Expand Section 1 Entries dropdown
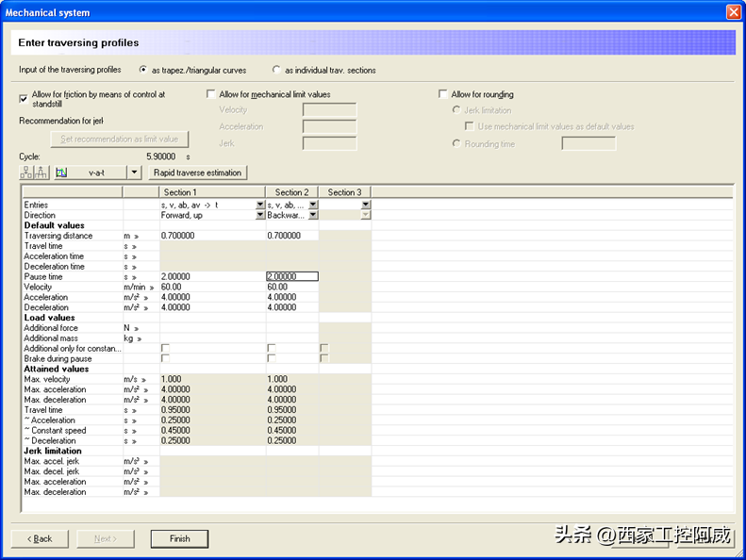 [x=259, y=205]
